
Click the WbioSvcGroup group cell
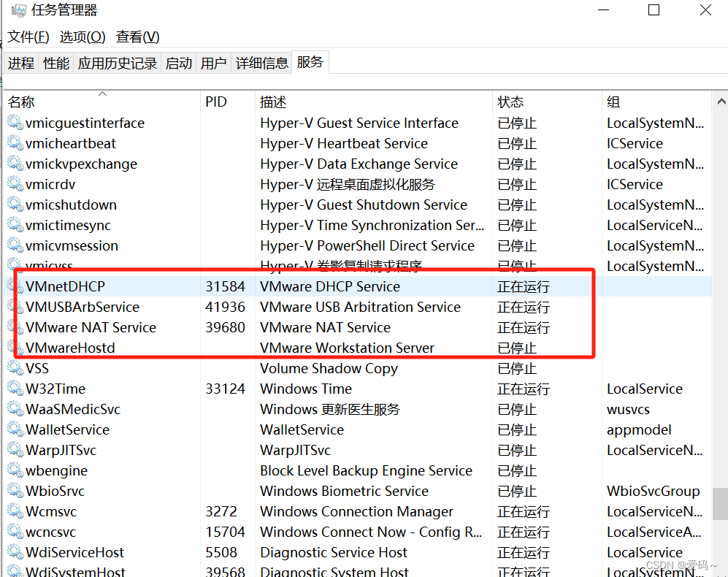654,491
